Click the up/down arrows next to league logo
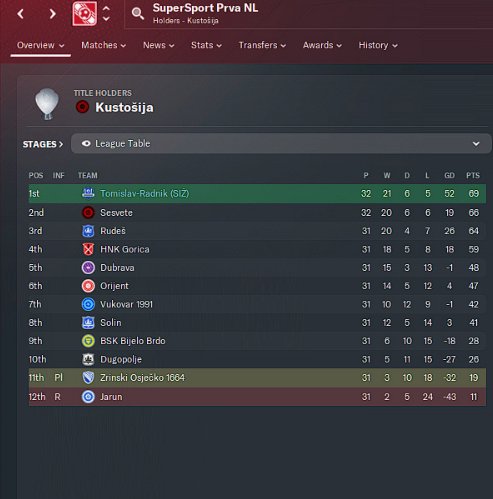 click(x=106, y=14)
